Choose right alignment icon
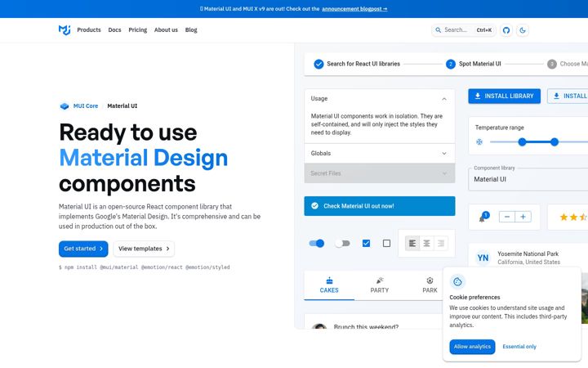 click(x=441, y=244)
